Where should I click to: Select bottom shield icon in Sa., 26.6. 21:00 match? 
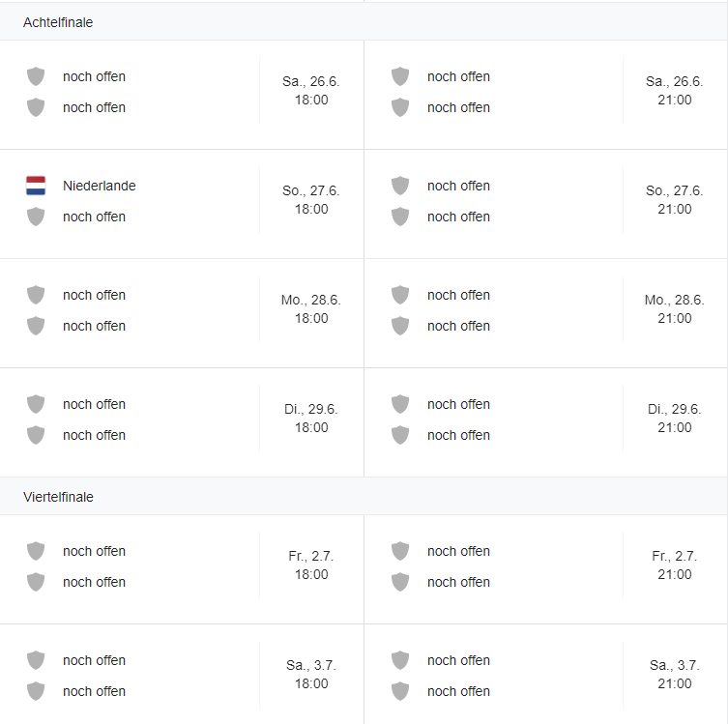(400, 107)
